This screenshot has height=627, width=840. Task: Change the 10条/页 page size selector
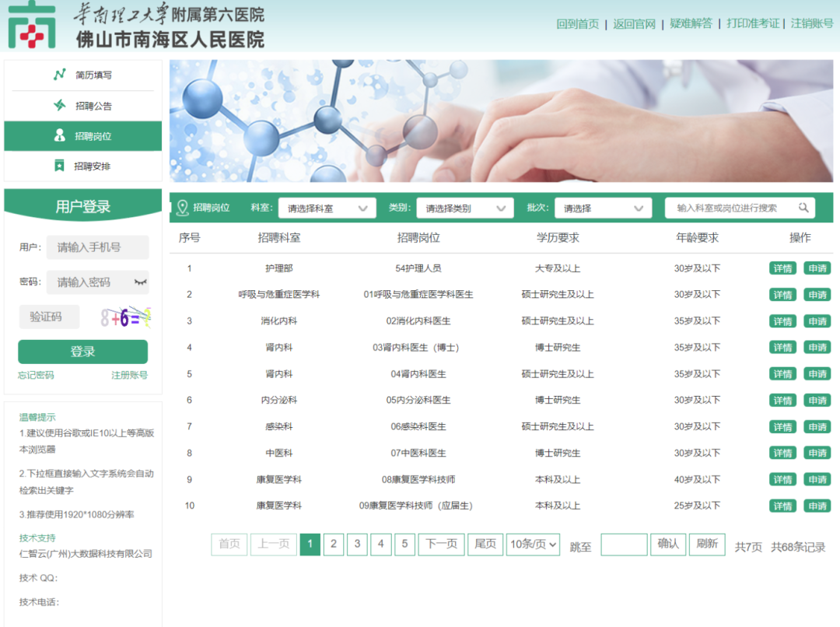[x=533, y=545]
